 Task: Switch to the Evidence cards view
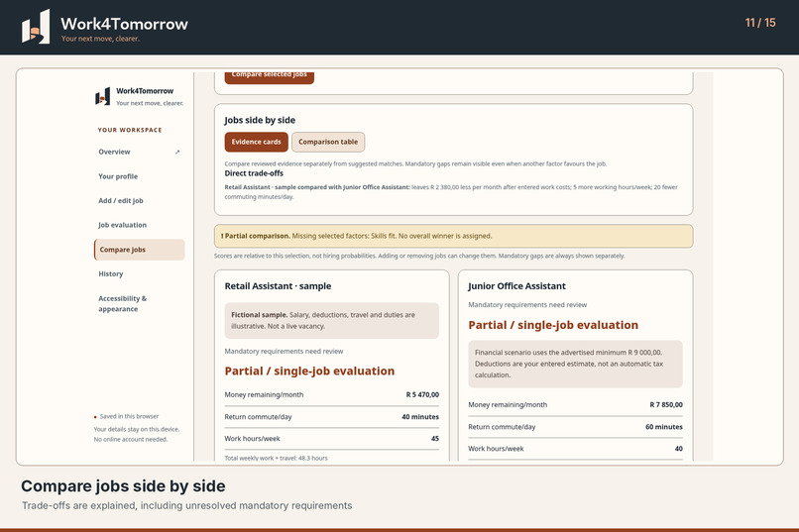pyautogui.click(x=257, y=142)
